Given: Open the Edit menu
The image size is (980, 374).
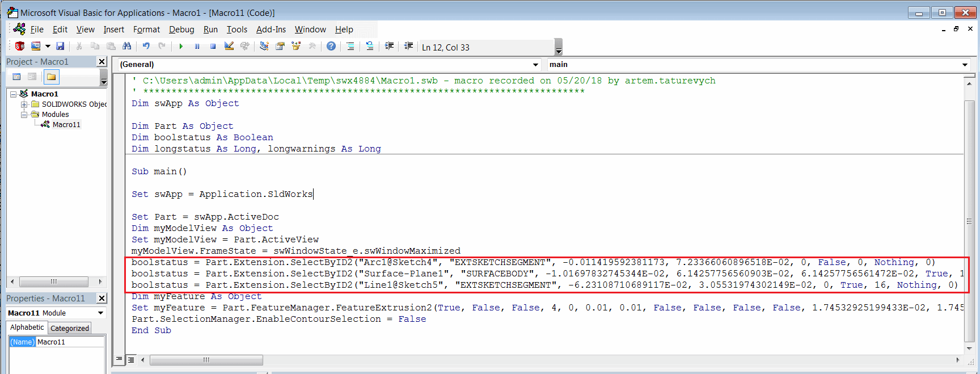Looking at the screenshot, I should point(60,30).
